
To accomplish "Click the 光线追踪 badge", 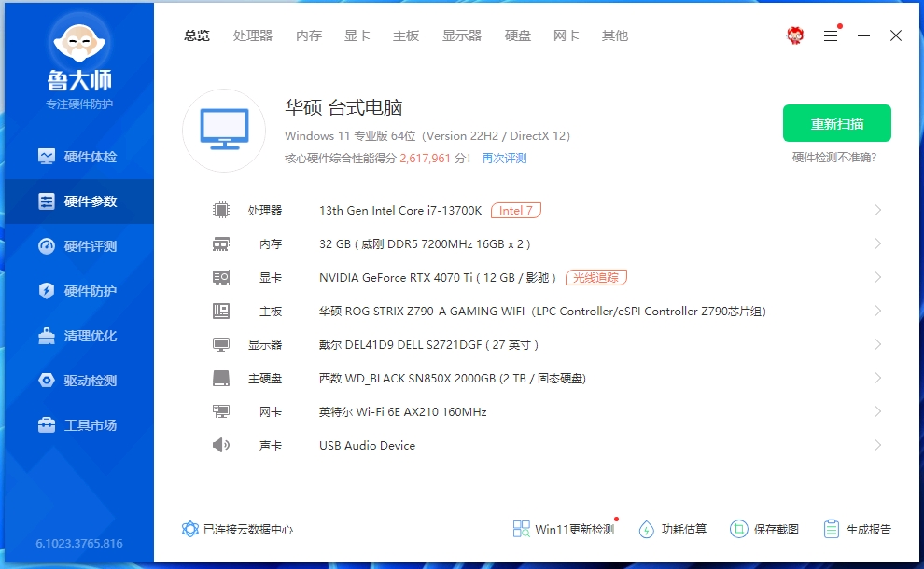I will click(x=595, y=277).
